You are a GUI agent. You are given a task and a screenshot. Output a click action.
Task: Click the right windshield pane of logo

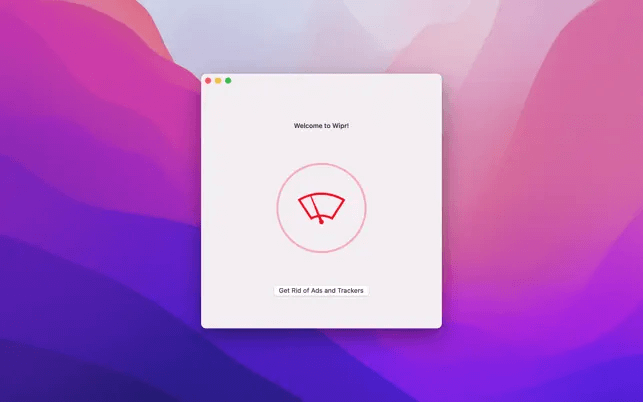(332, 206)
